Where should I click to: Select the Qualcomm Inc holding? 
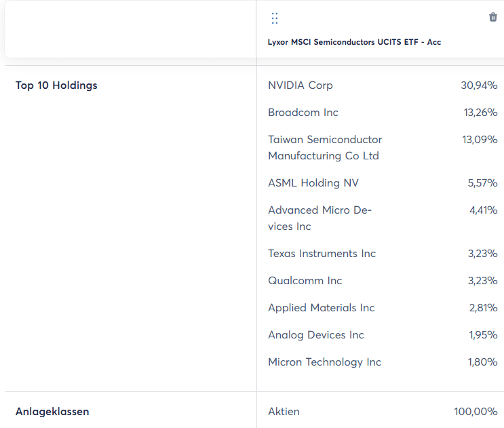coord(305,281)
